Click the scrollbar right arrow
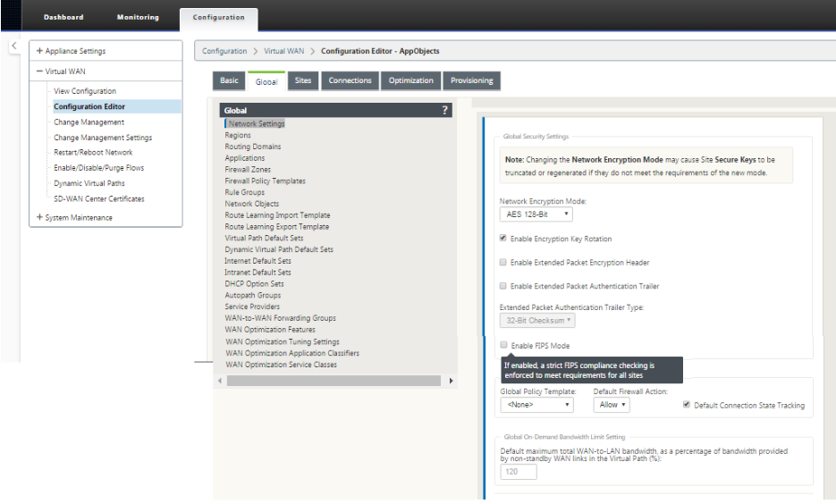 (x=451, y=381)
